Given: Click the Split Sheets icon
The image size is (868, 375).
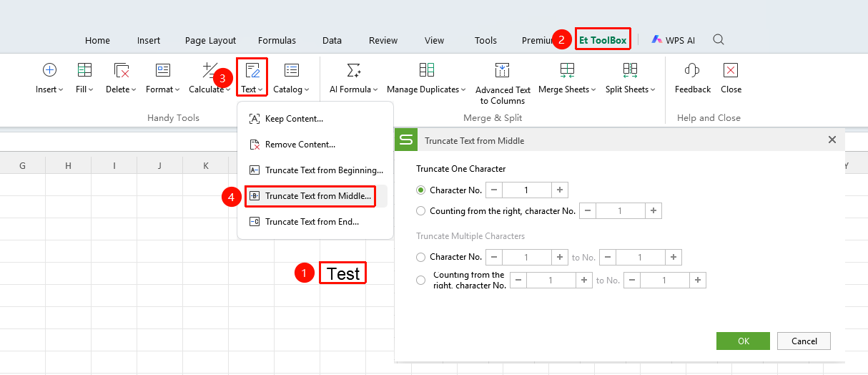Looking at the screenshot, I should 630,69.
